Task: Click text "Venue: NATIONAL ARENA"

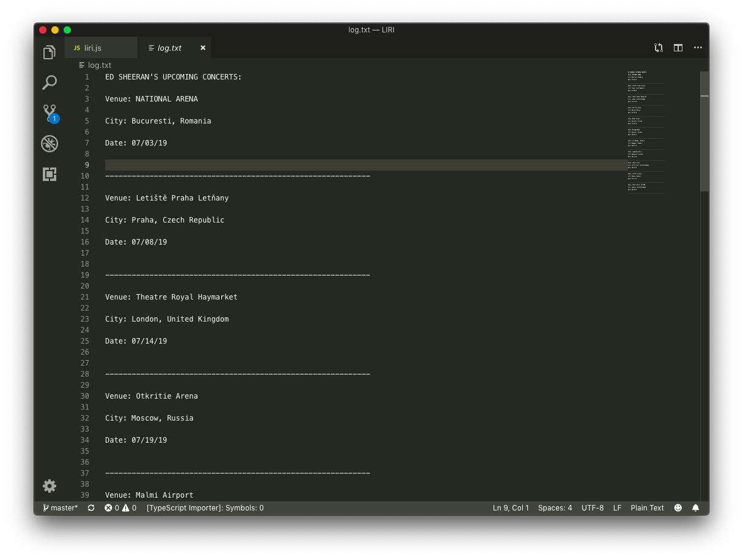Action: click(152, 99)
